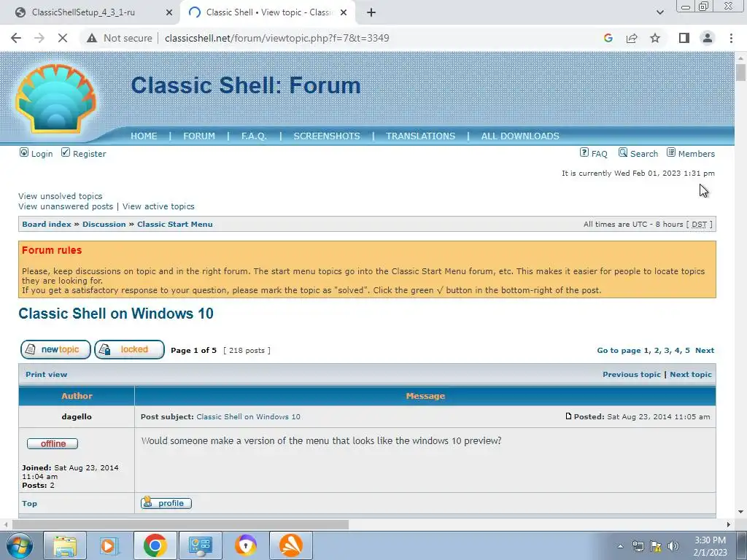This screenshot has width=747, height=560.
Task: Click author name dagello
Action: [x=77, y=416]
